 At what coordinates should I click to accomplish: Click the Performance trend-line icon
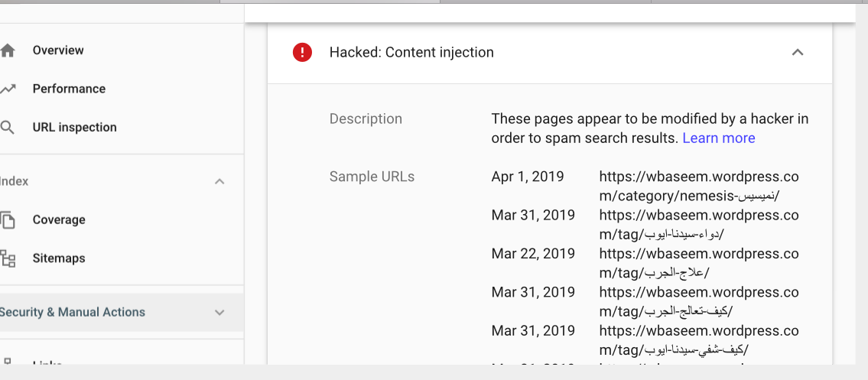(x=8, y=89)
